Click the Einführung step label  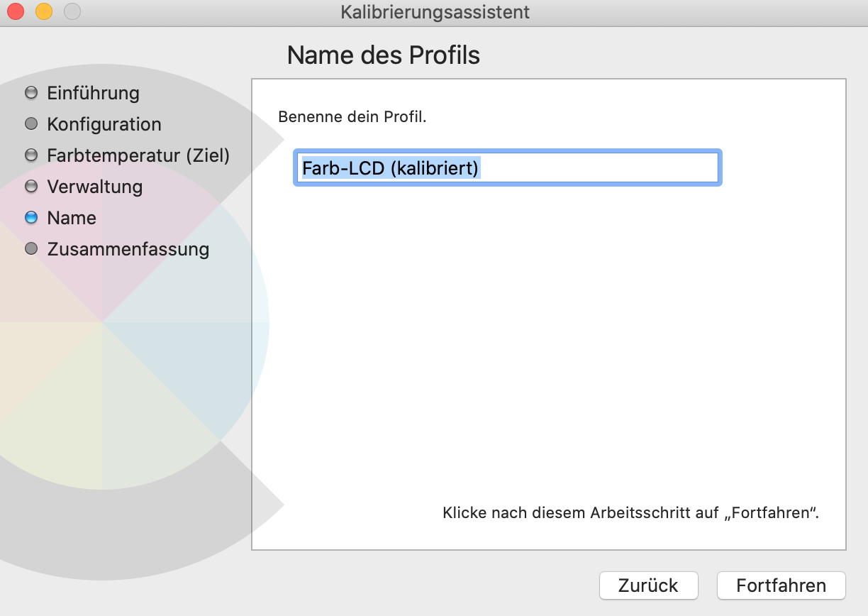(x=93, y=93)
